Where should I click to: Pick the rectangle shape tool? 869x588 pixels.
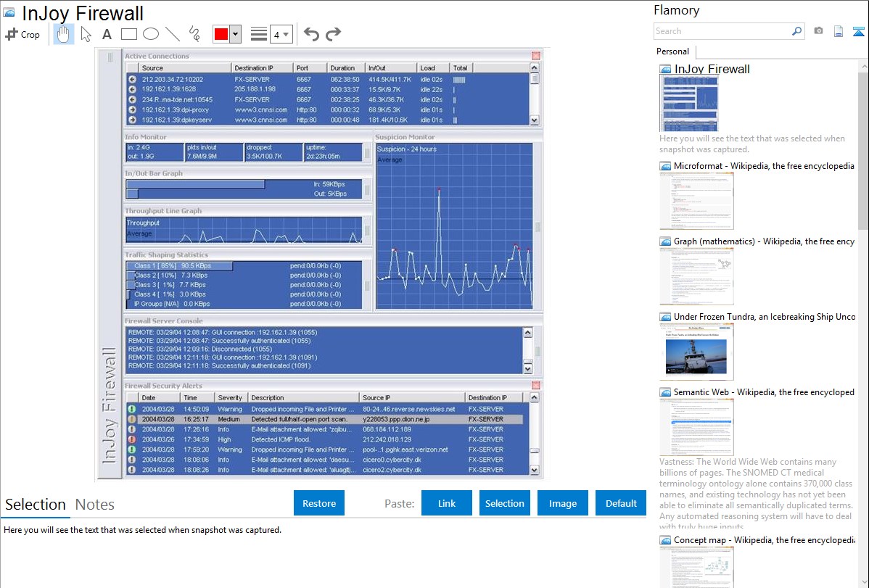(x=128, y=34)
